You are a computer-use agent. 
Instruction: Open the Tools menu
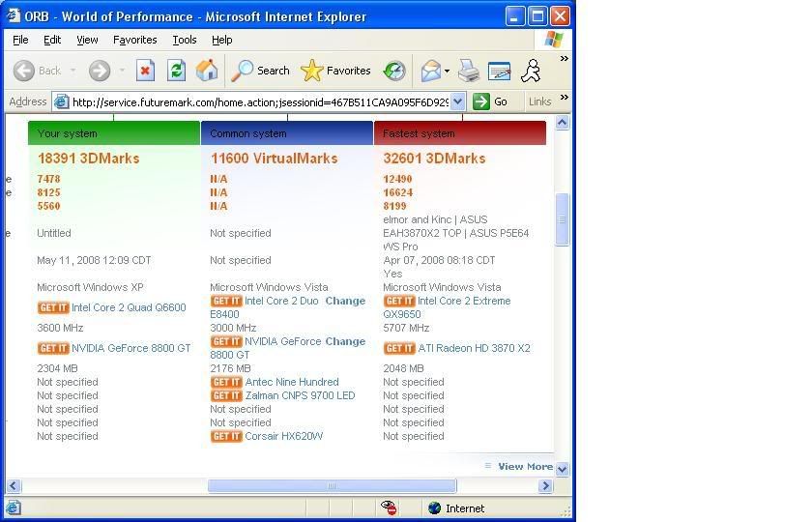[x=185, y=40]
